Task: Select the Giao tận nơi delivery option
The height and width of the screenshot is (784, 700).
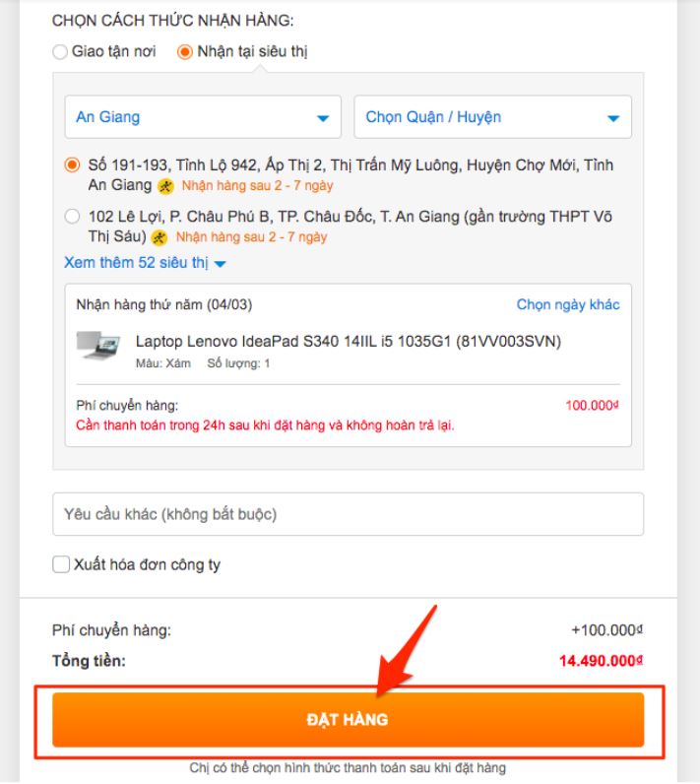Action: pyautogui.click(x=61, y=52)
